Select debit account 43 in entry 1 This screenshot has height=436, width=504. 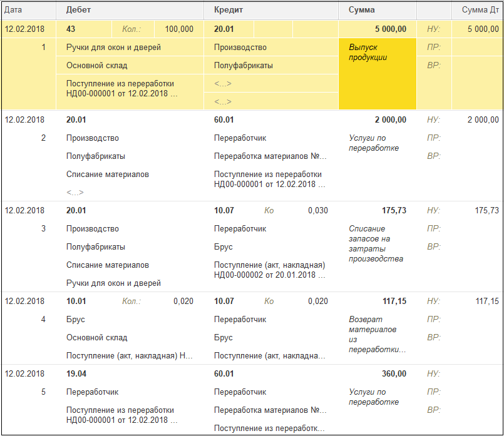pos(71,29)
